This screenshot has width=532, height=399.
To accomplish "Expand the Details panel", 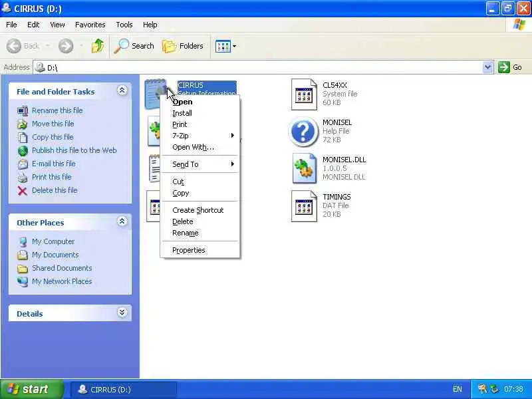I will [122, 312].
